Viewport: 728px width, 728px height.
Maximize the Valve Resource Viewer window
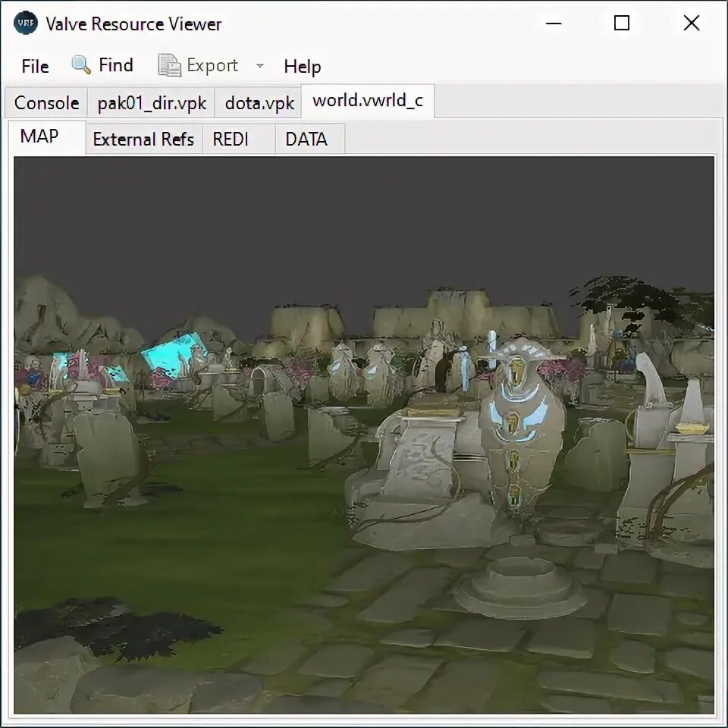click(x=622, y=24)
